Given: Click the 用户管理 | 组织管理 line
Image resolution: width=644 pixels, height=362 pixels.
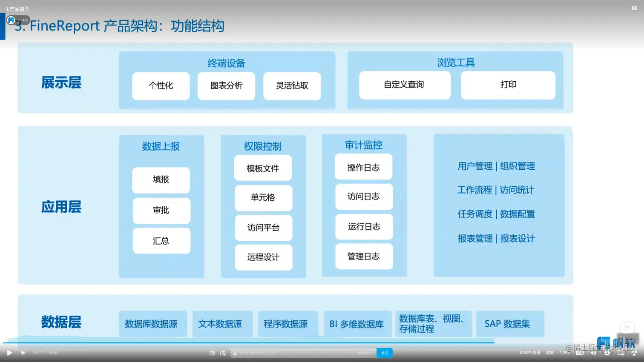Looking at the screenshot, I should 496,166.
